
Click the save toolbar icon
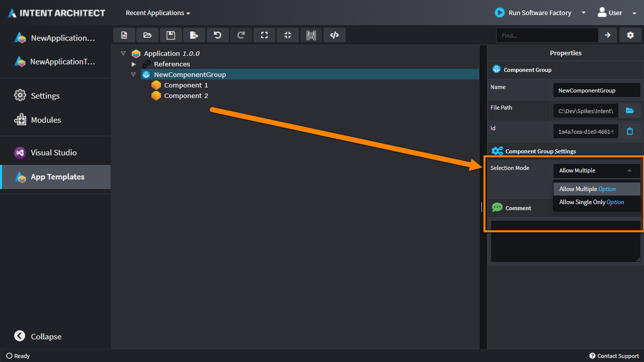pos(171,35)
